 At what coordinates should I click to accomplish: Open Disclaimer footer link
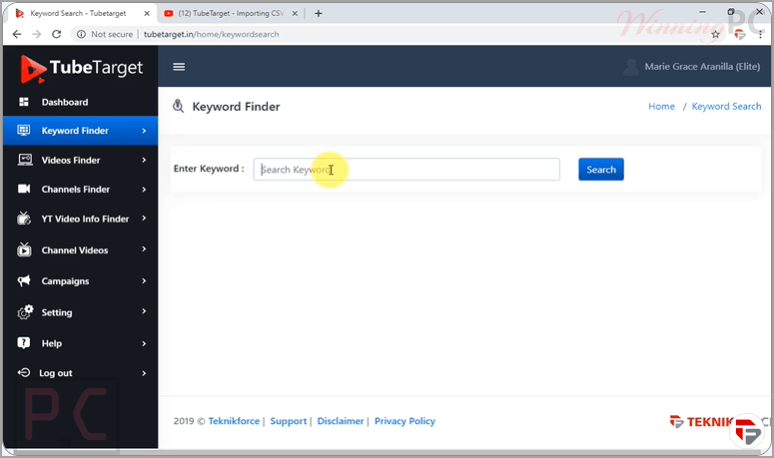340,421
